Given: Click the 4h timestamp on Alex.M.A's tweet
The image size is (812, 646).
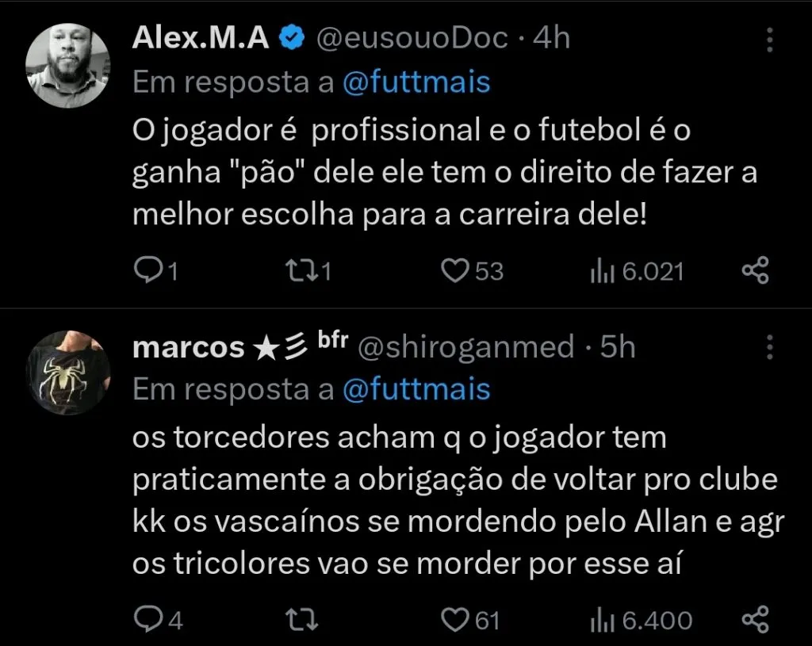Looking at the screenshot, I should 551,36.
